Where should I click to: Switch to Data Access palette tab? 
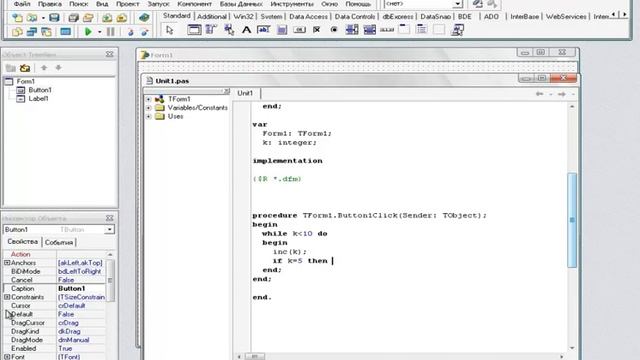(x=308, y=16)
